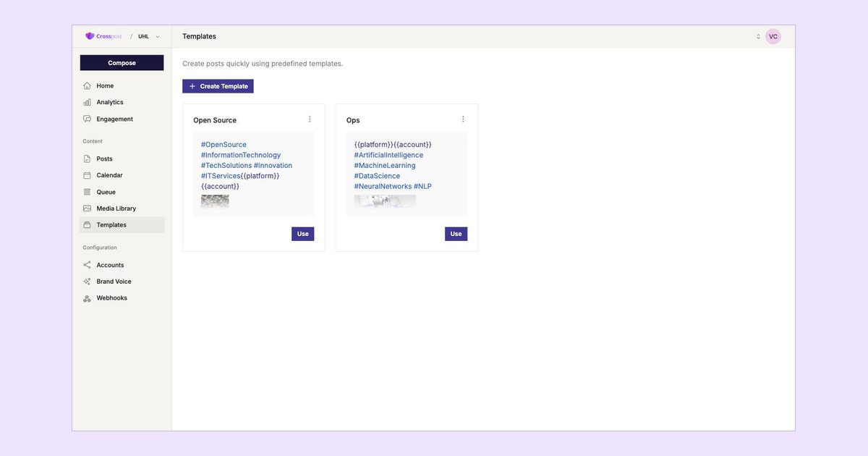The image size is (868, 456).
Task: Click the #ITServices hashtag
Action: point(221,176)
